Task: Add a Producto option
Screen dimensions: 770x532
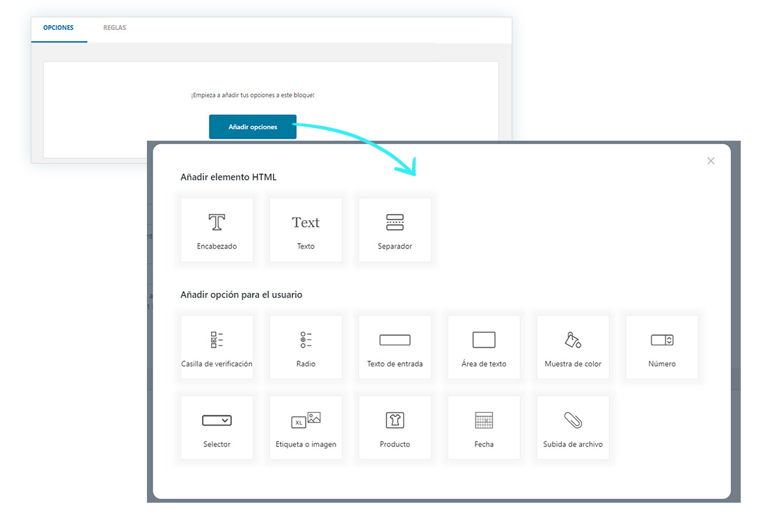Action: tap(395, 428)
